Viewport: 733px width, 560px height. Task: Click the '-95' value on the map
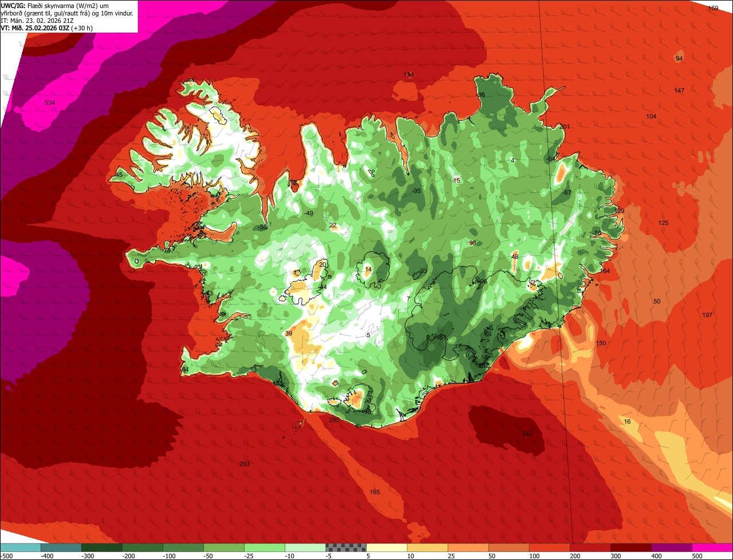click(416, 191)
